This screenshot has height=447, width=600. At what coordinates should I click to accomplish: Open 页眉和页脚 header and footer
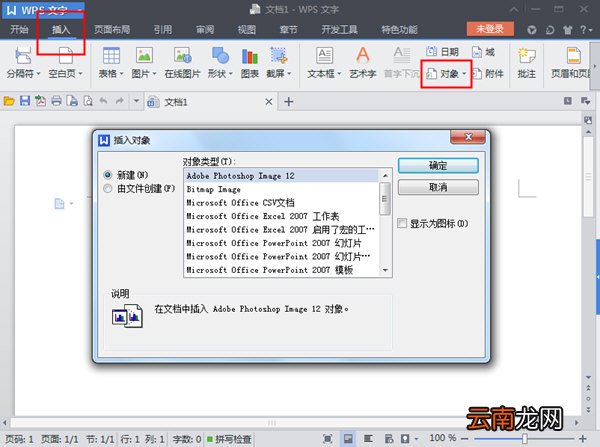[571, 64]
